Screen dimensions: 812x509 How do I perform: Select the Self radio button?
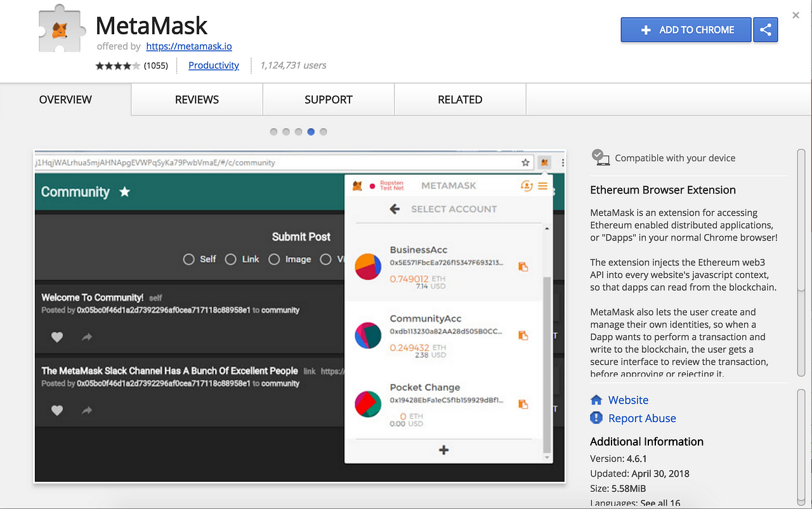pos(188,259)
